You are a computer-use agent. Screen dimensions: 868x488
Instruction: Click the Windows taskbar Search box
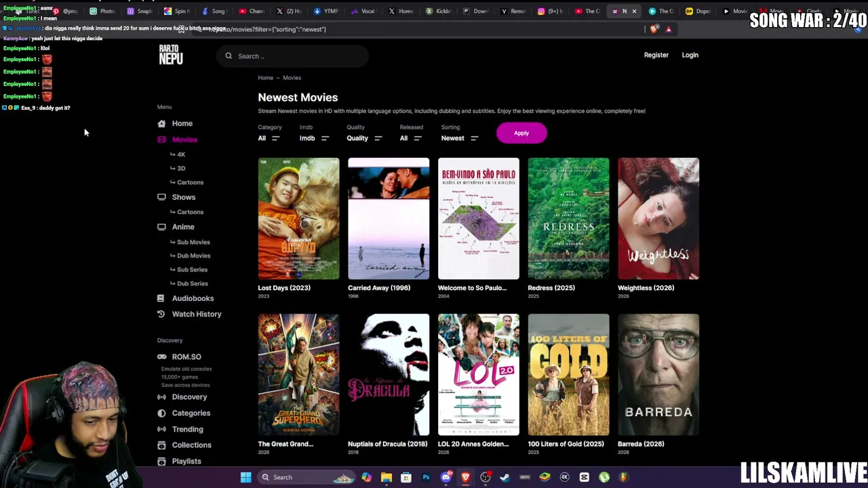point(307,477)
